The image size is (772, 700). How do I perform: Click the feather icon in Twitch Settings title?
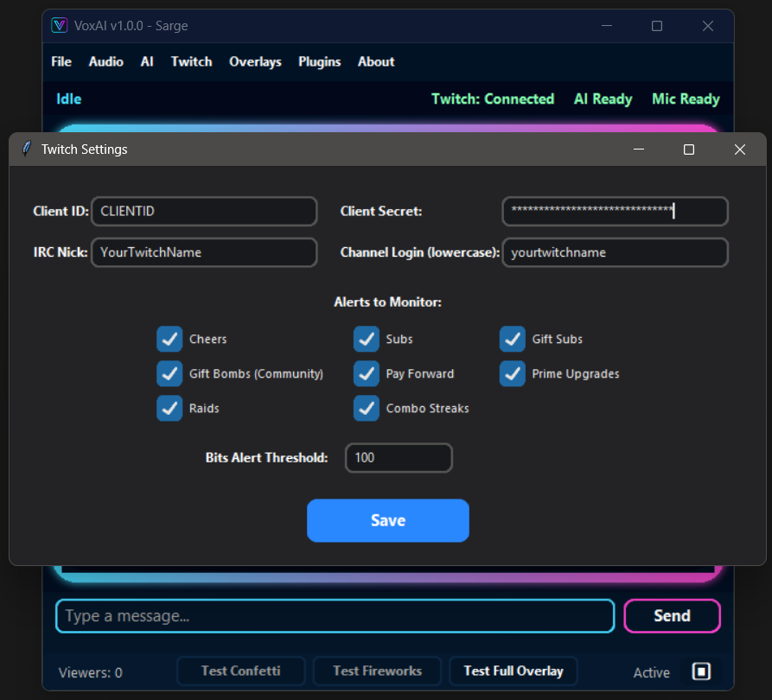point(27,149)
